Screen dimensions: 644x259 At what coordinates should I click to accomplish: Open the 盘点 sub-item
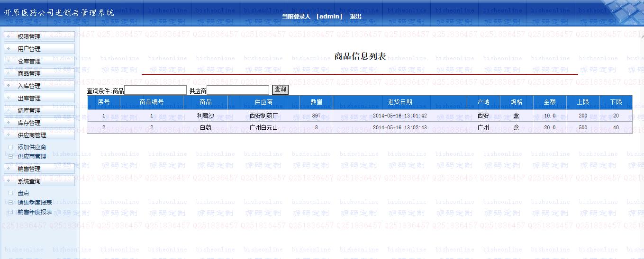click(23, 193)
